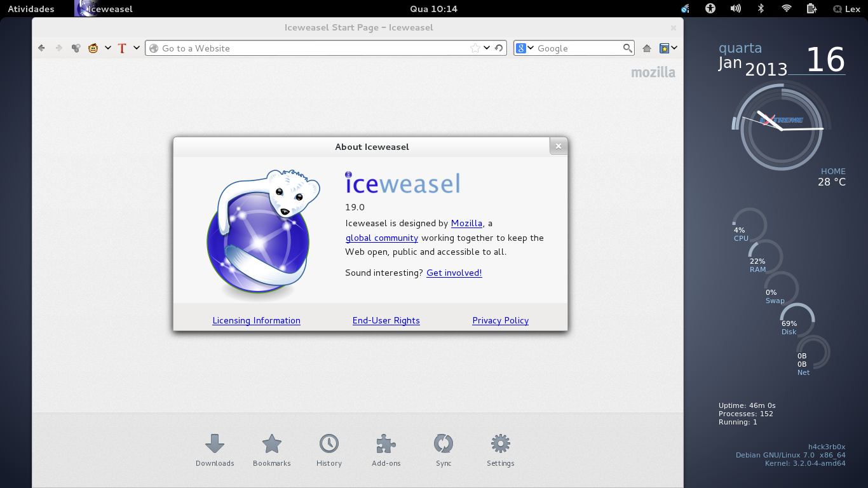Open End-User Rights
This screenshot has width=868, height=488.
pyautogui.click(x=386, y=320)
